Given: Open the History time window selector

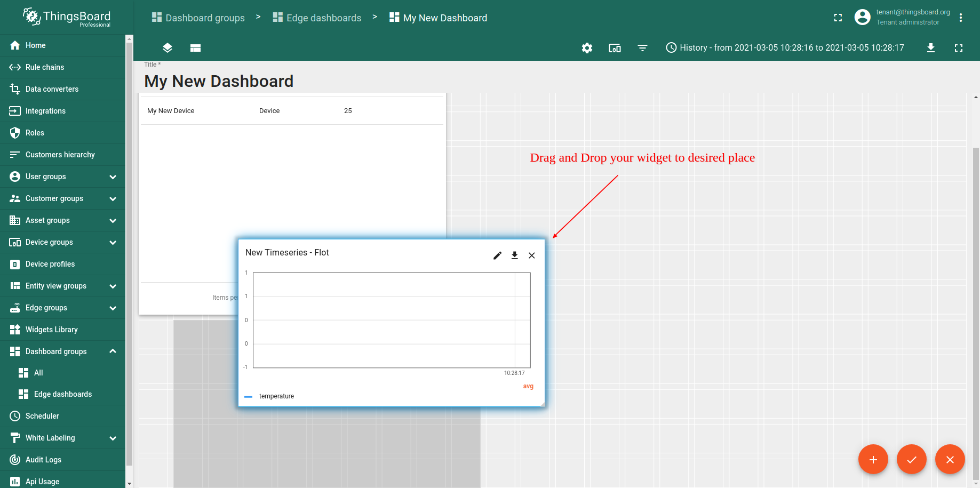Looking at the screenshot, I should point(785,48).
